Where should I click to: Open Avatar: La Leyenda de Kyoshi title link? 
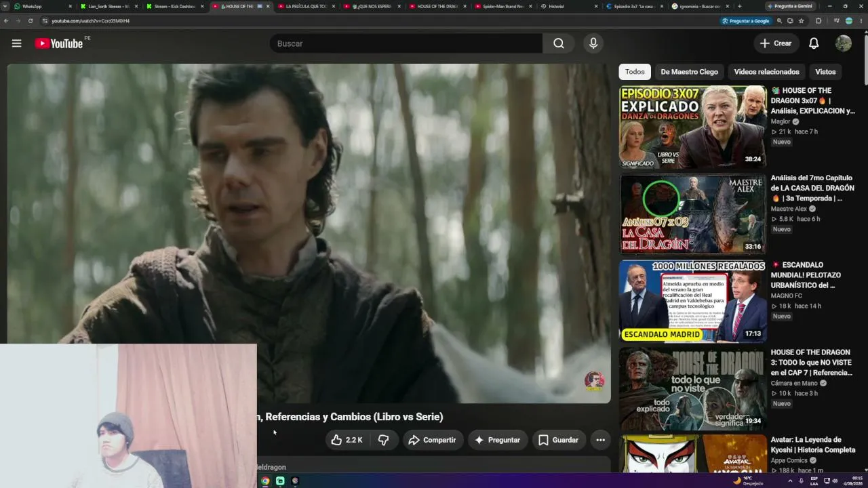pos(813,445)
